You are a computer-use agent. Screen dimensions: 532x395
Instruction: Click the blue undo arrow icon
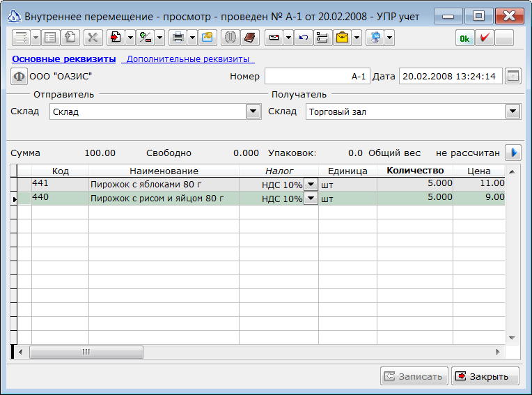click(x=303, y=38)
